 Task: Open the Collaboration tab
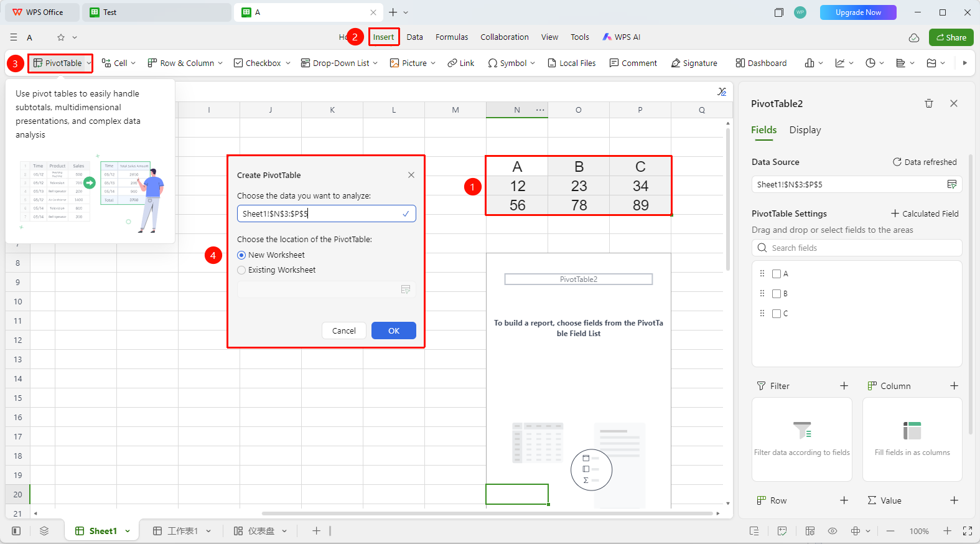click(x=505, y=37)
